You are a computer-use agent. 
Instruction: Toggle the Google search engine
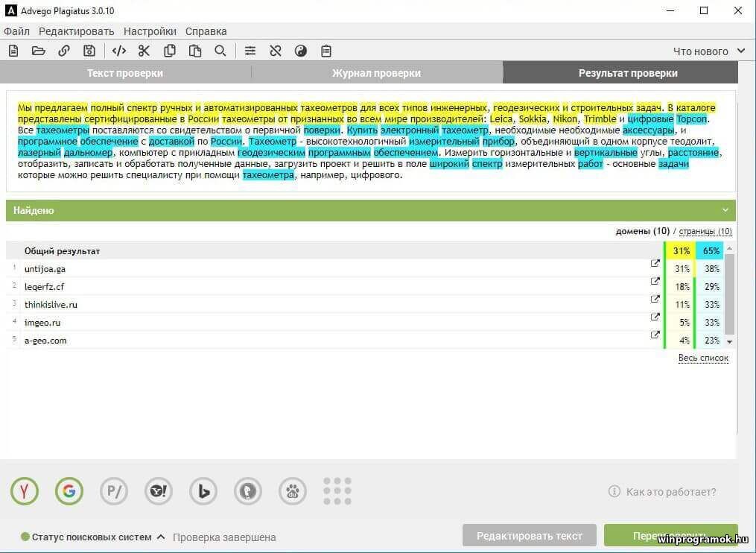tap(69, 491)
